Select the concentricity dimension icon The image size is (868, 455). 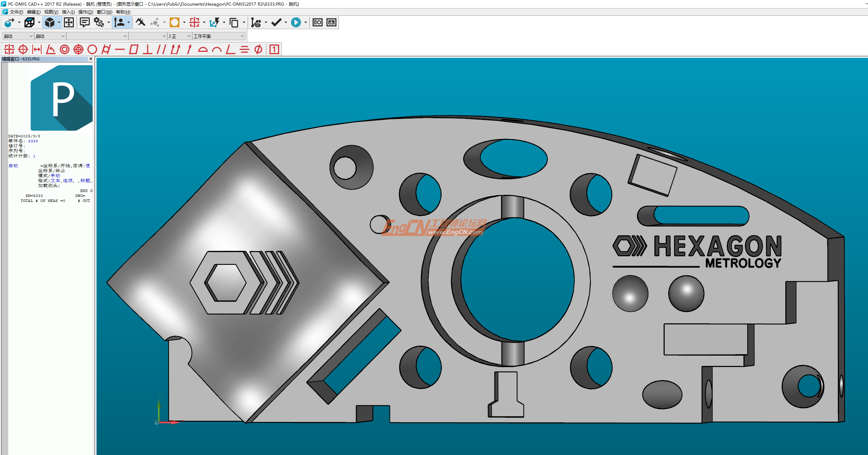pos(65,49)
